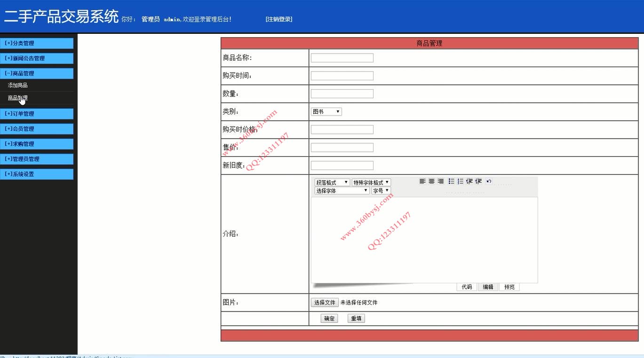Open 添加商品 in the sidebar
644x358 pixels.
[x=18, y=86]
